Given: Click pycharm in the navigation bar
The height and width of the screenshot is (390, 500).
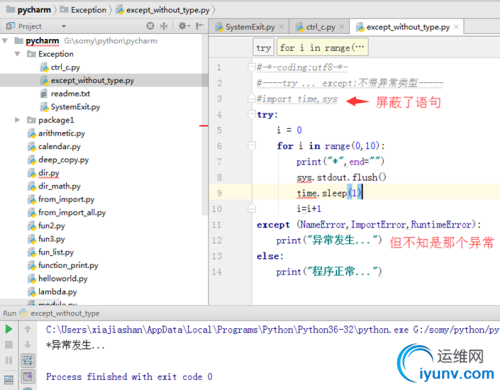Looking at the screenshot, I should coord(29,10).
